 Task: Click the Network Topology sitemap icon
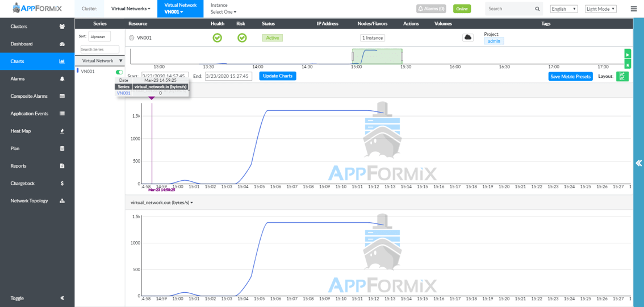[62, 201]
